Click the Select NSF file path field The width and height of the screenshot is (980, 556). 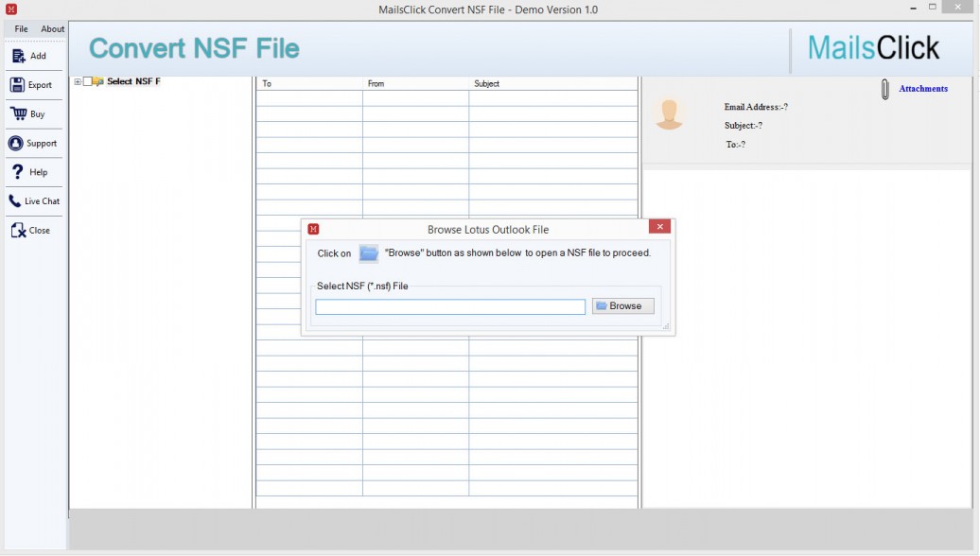click(x=450, y=306)
